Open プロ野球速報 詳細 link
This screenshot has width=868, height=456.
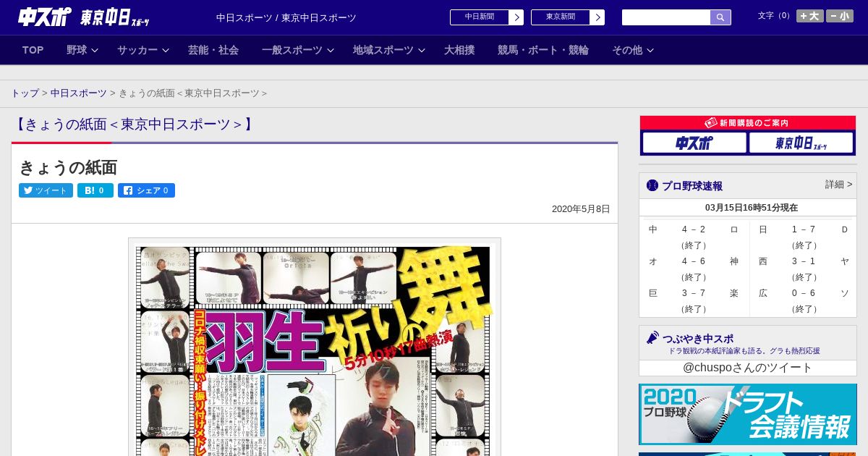[838, 185]
